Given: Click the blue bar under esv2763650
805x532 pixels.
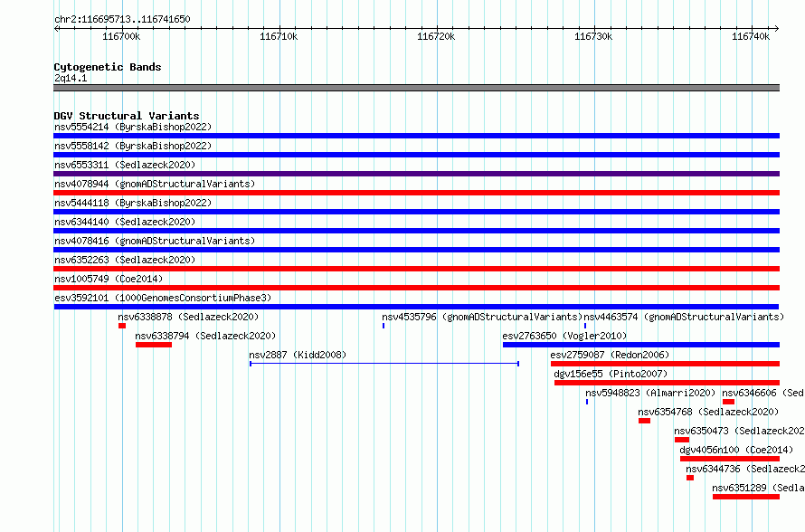Looking at the screenshot, I should 641,345.
